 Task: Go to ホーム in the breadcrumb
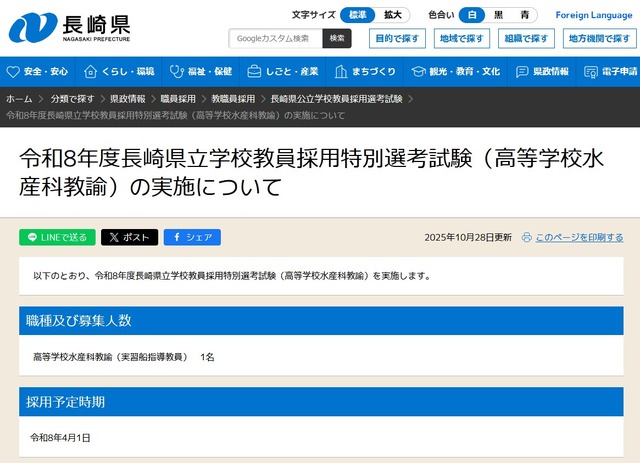pos(19,99)
